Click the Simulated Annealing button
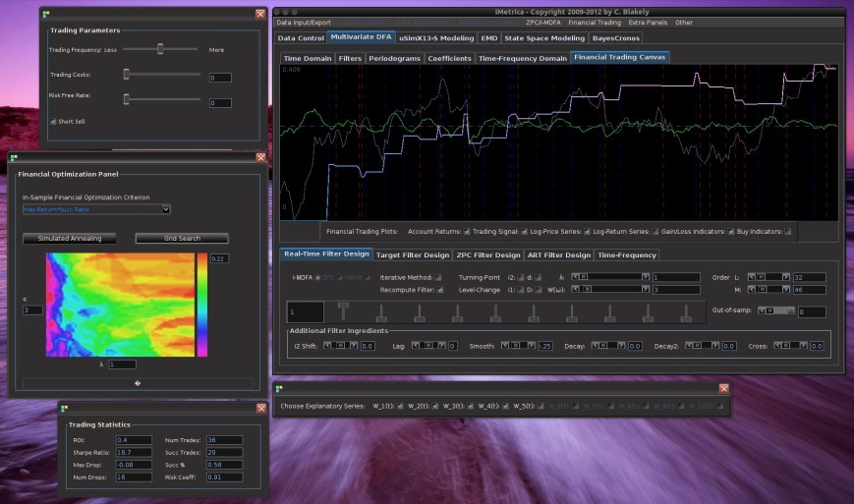The width and height of the screenshot is (854, 504). tap(70, 238)
